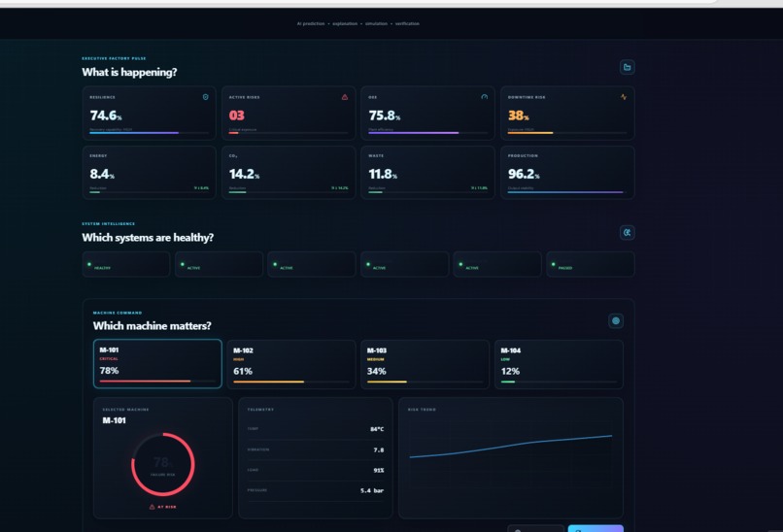This screenshot has width=783, height=532.
Task: Click the AI prediction tagline at the top
Action: [x=358, y=23]
